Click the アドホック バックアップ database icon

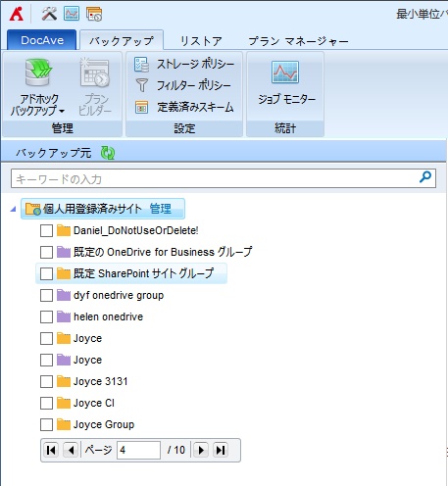coord(38,73)
